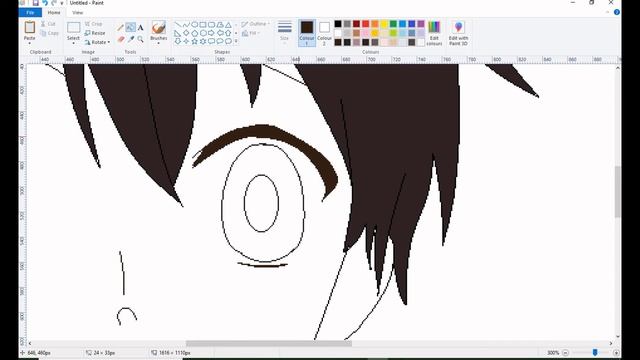
Task: Click the Brushes icon
Action: pos(158,28)
